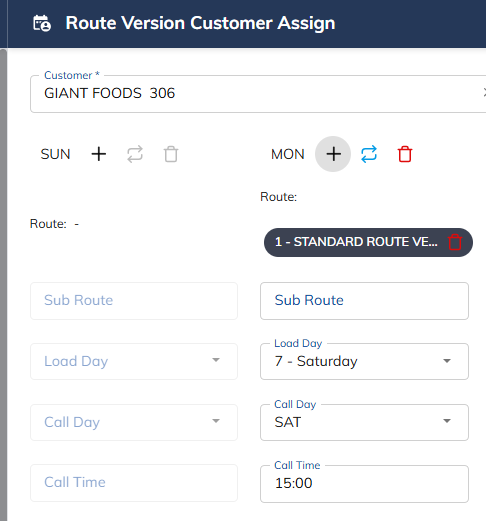
Task: Remove the Standard Route Version chip
Action: click(x=455, y=242)
